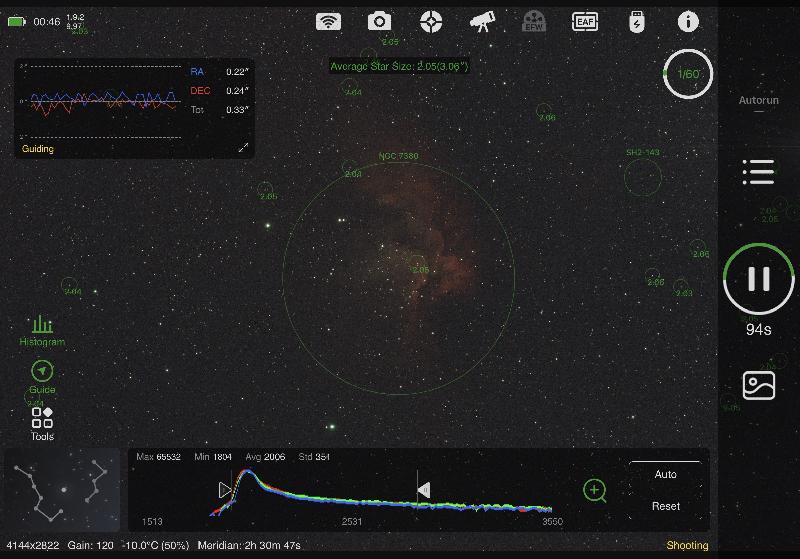Open the USB storage settings icon
Screen dimensions: 800x559
637,22
